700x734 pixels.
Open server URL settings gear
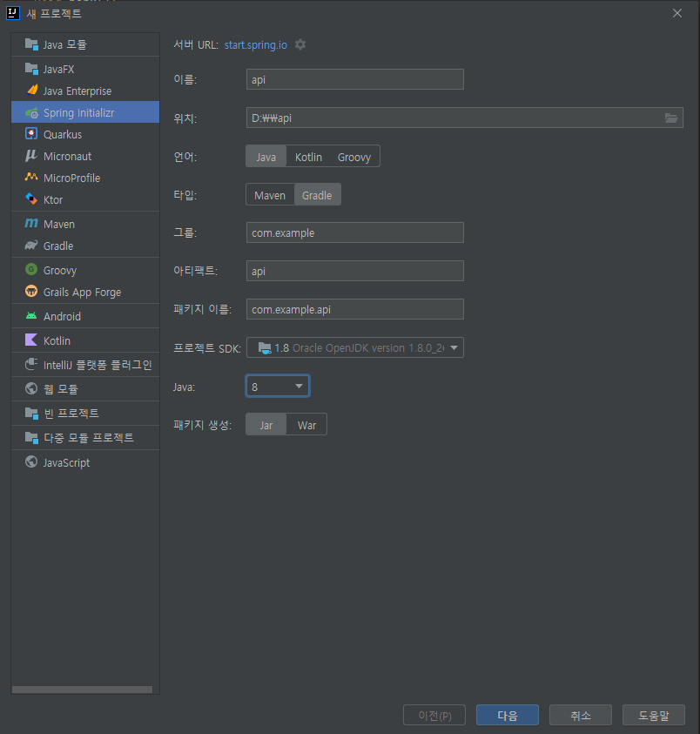300,44
